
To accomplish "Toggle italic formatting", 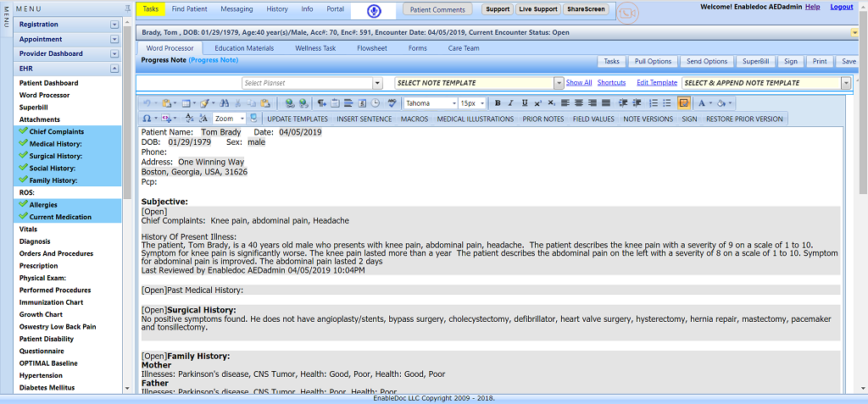I will coord(511,103).
